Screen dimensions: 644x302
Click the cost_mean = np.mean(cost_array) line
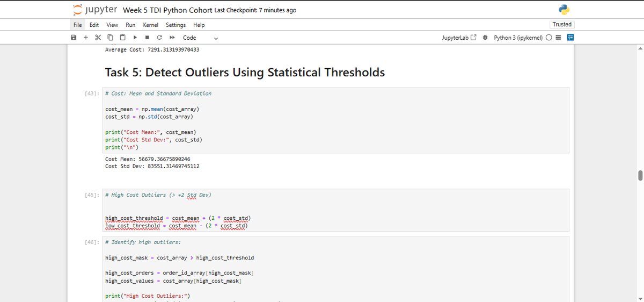[x=152, y=109]
